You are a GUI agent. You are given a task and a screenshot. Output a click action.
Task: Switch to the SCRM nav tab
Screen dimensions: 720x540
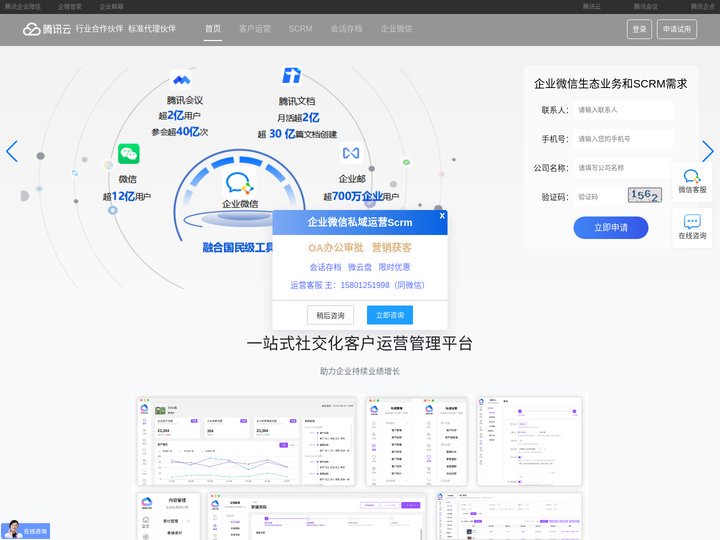click(x=300, y=29)
